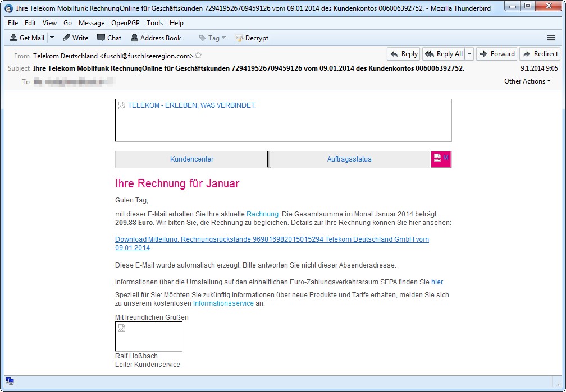Open the Go menu

[x=67, y=23]
